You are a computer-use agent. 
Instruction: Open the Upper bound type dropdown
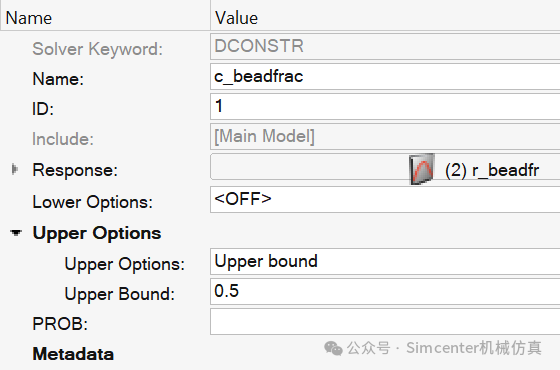click(x=385, y=261)
